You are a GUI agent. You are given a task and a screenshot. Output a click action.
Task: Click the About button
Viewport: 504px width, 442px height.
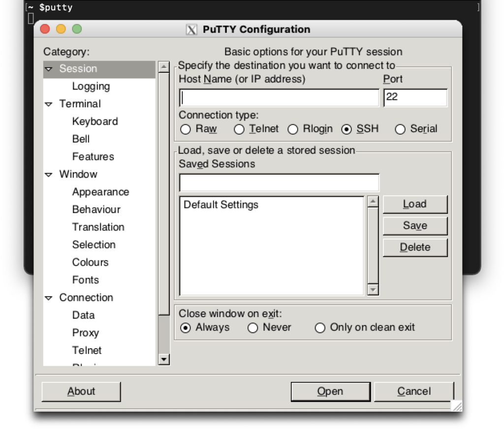tap(81, 391)
